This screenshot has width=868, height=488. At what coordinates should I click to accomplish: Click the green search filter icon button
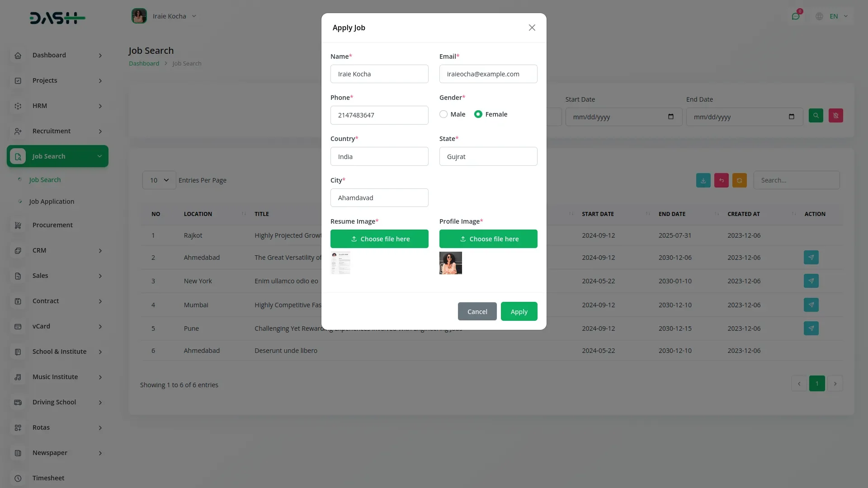coord(816,116)
